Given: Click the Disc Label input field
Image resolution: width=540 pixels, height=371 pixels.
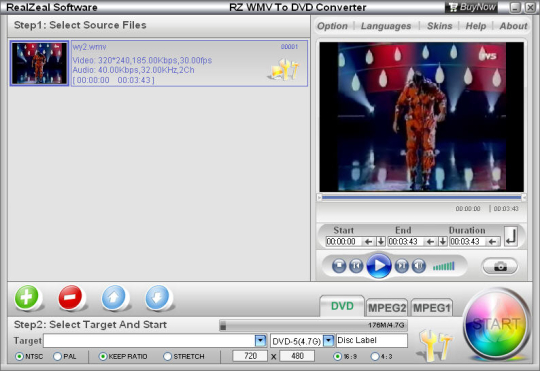Looking at the screenshot, I should 372,340.
